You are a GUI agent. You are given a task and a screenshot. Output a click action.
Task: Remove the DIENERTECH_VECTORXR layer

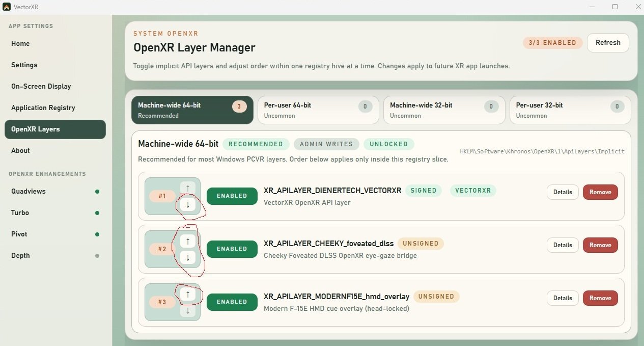[x=600, y=192]
